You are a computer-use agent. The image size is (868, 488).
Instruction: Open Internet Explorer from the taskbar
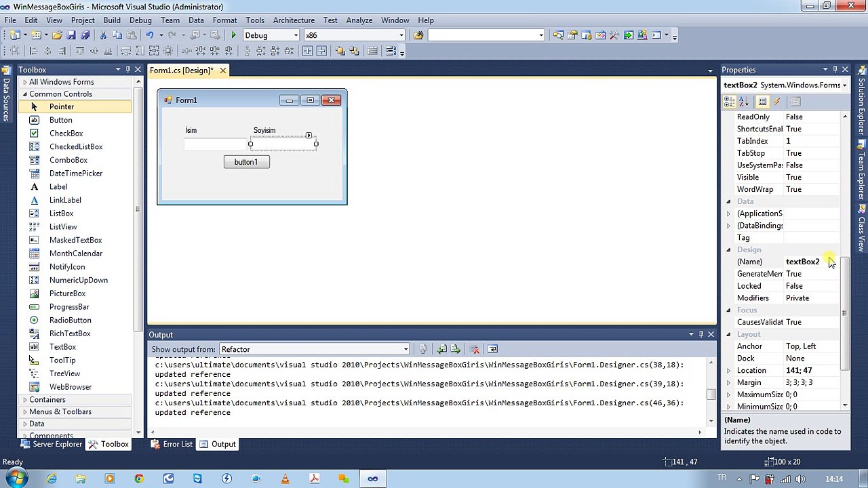point(52,479)
